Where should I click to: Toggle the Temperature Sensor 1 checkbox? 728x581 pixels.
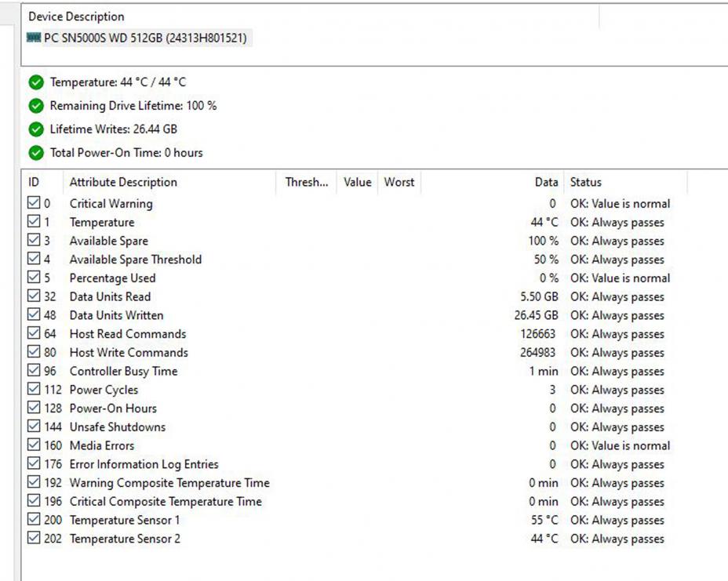pyautogui.click(x=34, y=520)
